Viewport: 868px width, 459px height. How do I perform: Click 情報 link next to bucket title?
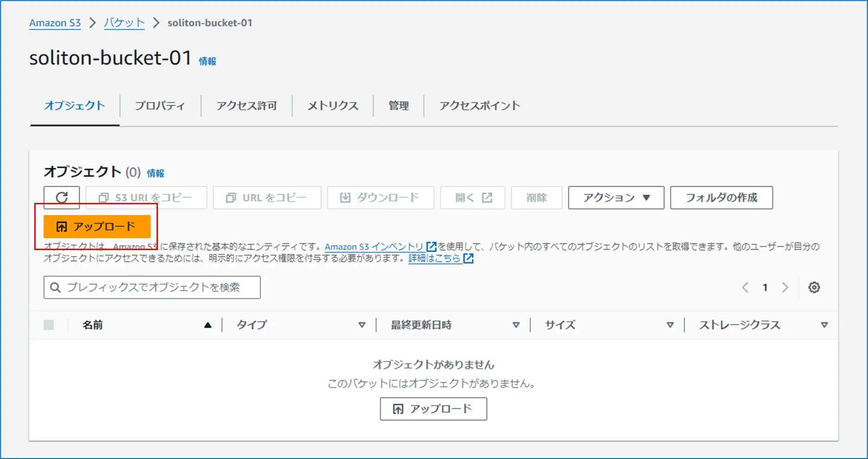pyautogui.click(x=208, y=61)
